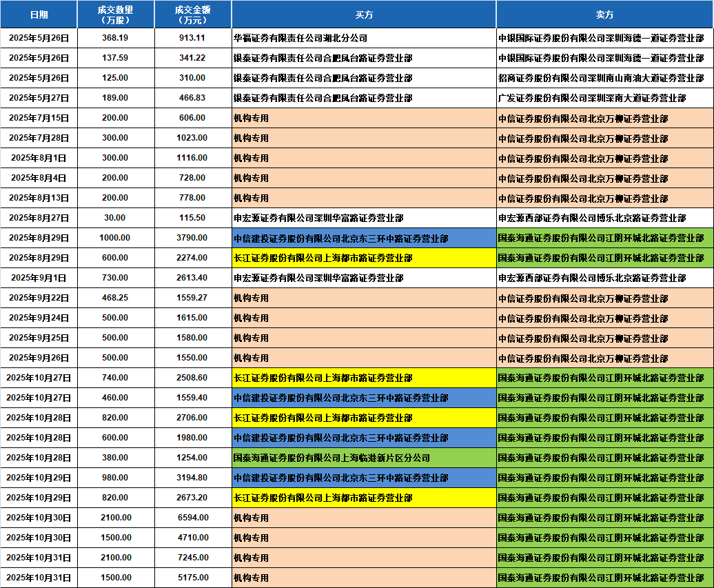Select the quantity cell 30.00
Screen dimensions: 714x588
(x=116, y=218)
